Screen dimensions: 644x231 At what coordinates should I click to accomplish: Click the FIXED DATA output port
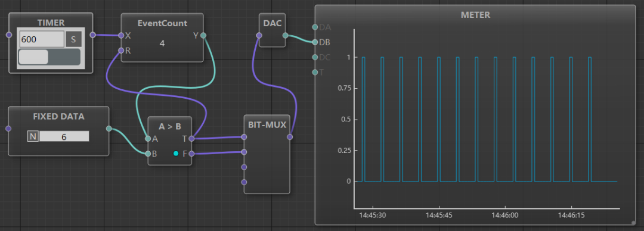pyautogui.click(x=109, y=129)
